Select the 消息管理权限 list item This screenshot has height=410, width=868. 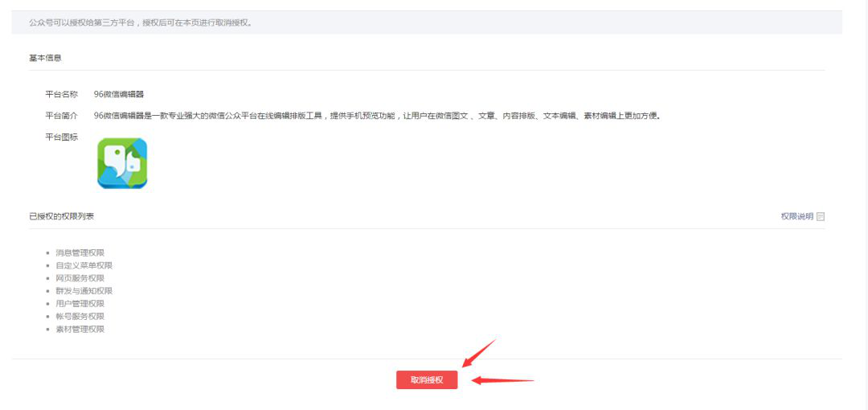click(x=80, y=252)
